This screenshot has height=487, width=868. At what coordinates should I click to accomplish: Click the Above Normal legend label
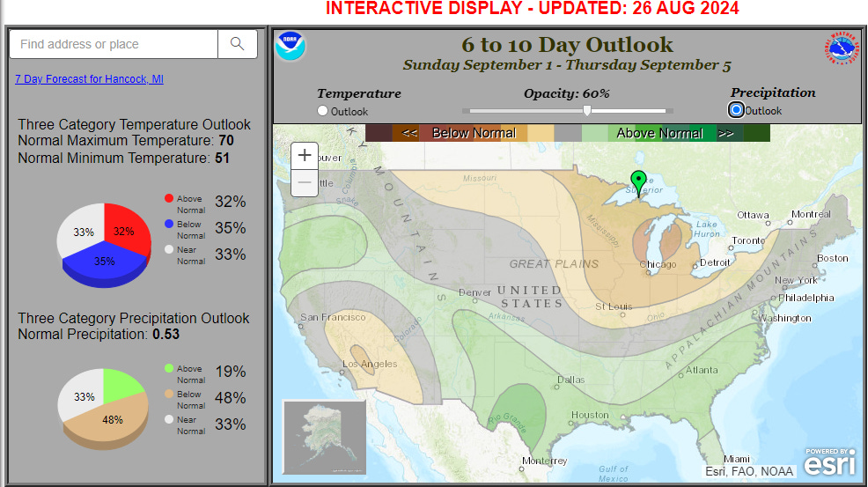click(x=659, y=133)
